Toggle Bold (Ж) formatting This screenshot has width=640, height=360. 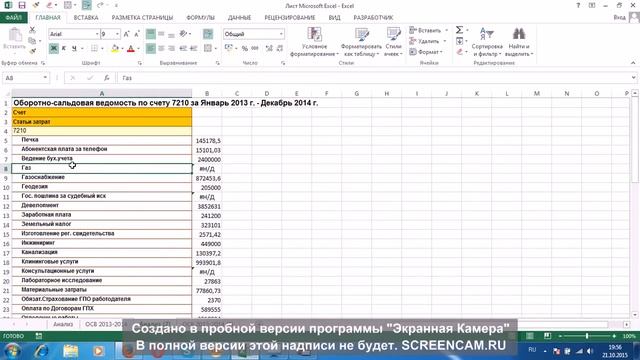53,49
